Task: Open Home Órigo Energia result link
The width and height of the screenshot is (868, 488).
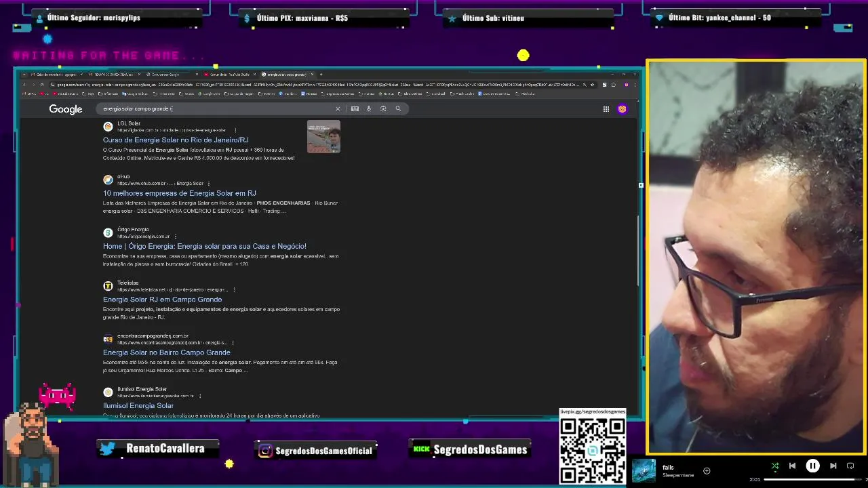Action: 205,246
